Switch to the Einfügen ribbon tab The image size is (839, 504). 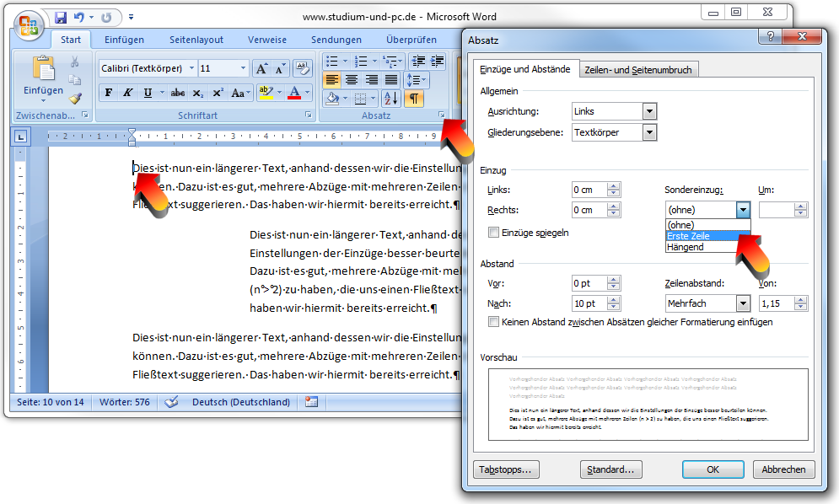[124, 40]
